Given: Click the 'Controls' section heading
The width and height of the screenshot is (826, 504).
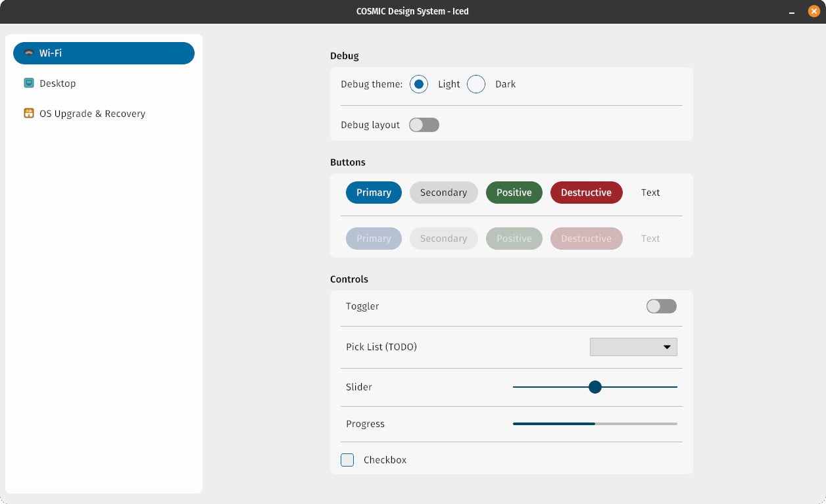Looking at the screenshot, I should coord(349,279).
